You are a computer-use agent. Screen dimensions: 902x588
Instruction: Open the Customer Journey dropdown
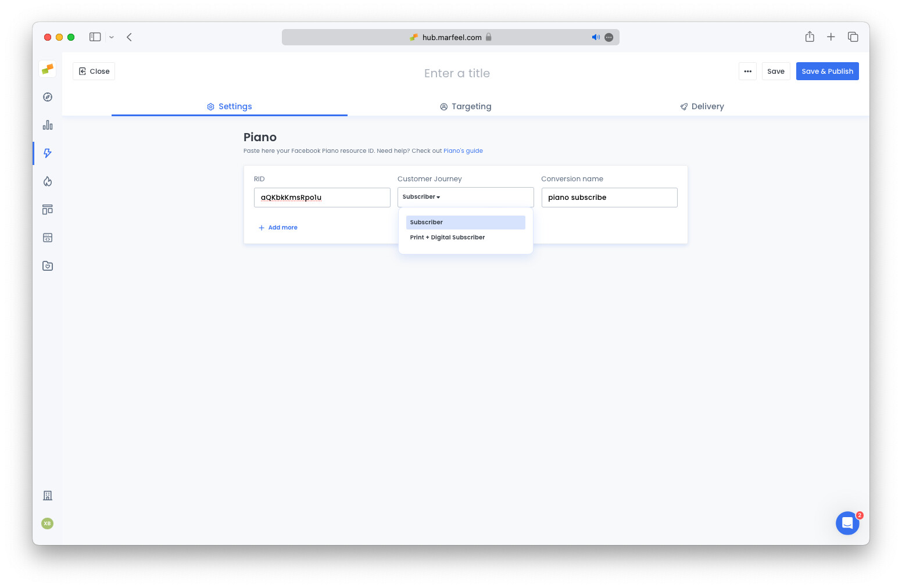pyautogui.click(x=465, y=197)
